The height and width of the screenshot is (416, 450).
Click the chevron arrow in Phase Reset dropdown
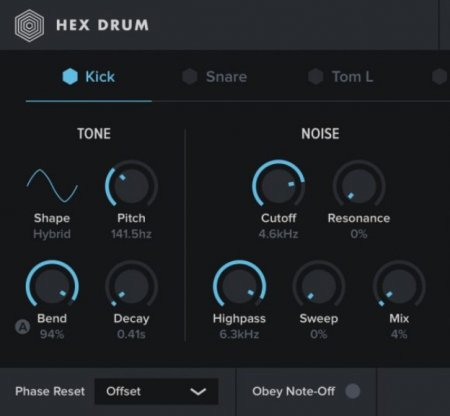pos(198,392)
